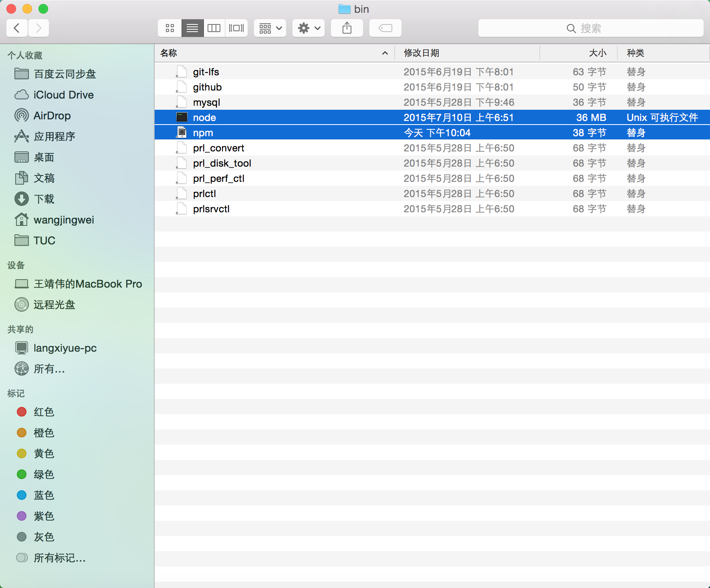Switch to icon view mode
The height and width of the screenshot is (588, 710).
[170, 28]
